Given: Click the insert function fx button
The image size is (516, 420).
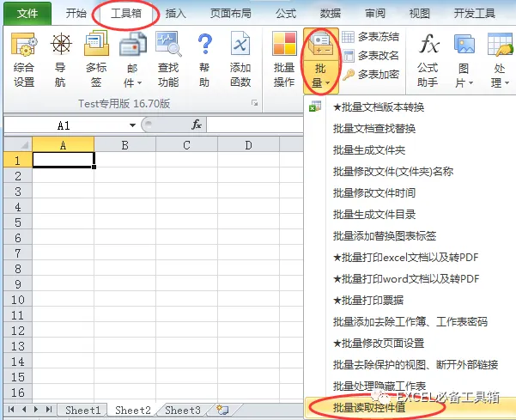Looking at the screenshot, I should click(196, 125).
